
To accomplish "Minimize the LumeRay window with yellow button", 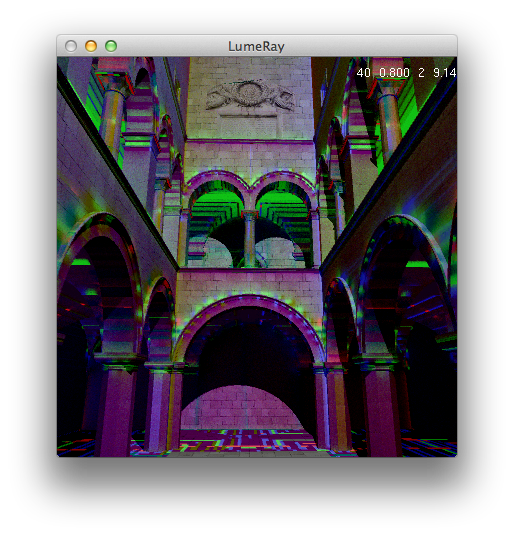I will click(91, 46).
